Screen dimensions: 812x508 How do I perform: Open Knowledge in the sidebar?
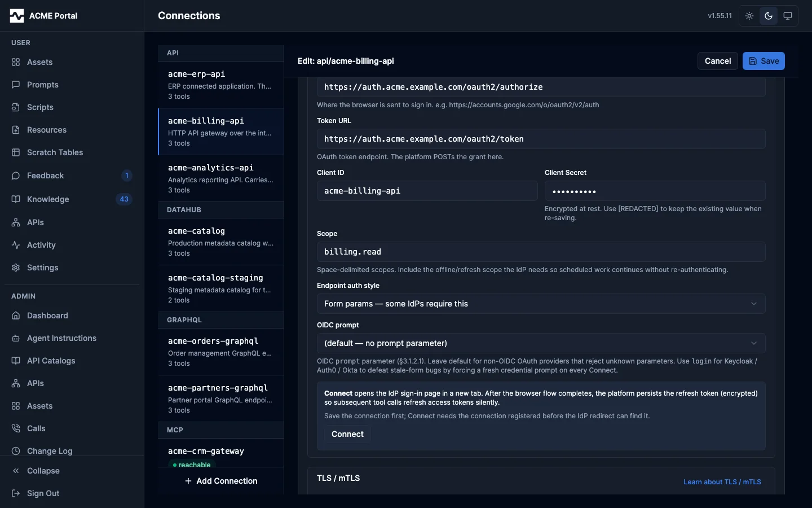[72, 199]
